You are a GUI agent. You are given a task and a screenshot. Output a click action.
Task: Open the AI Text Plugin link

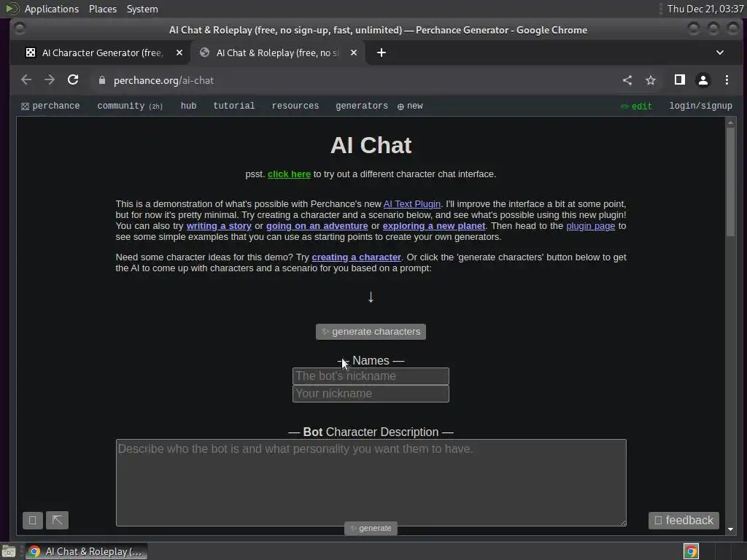[412, 204]
